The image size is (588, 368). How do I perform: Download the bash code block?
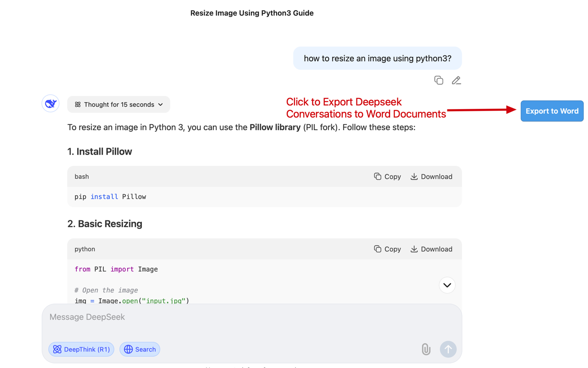coord(431,177)
